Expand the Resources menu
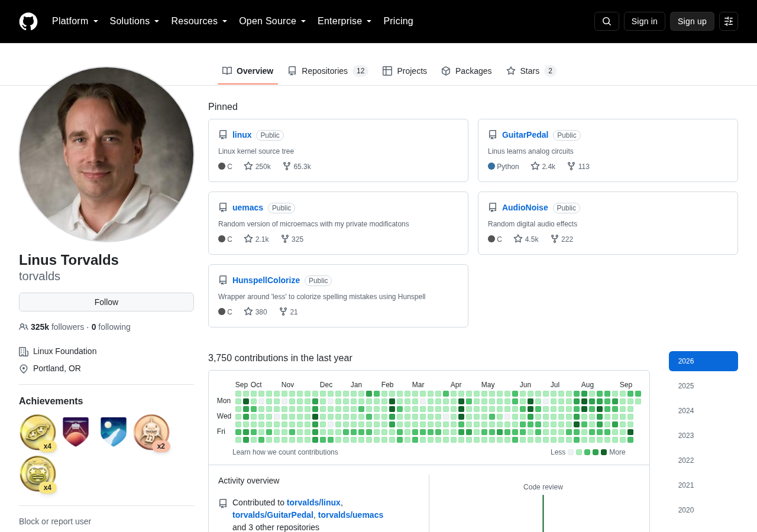757x532 pixels. pos(199,21)
